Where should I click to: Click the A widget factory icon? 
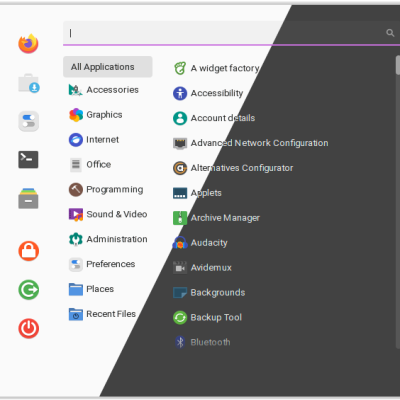point(180,68)
